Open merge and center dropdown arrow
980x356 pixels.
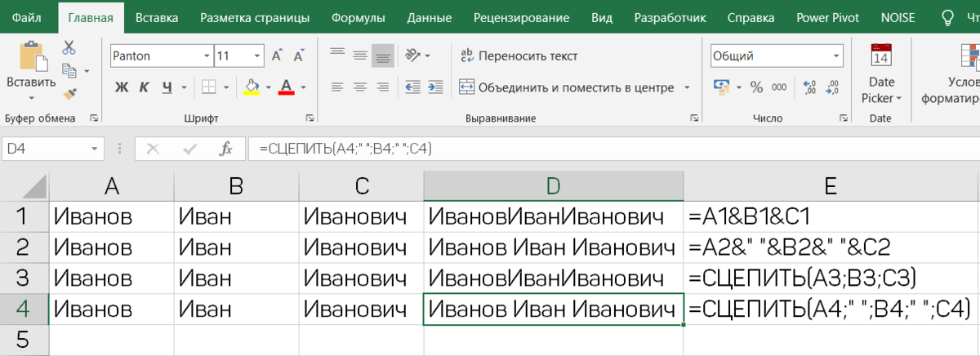pos(687,87)
